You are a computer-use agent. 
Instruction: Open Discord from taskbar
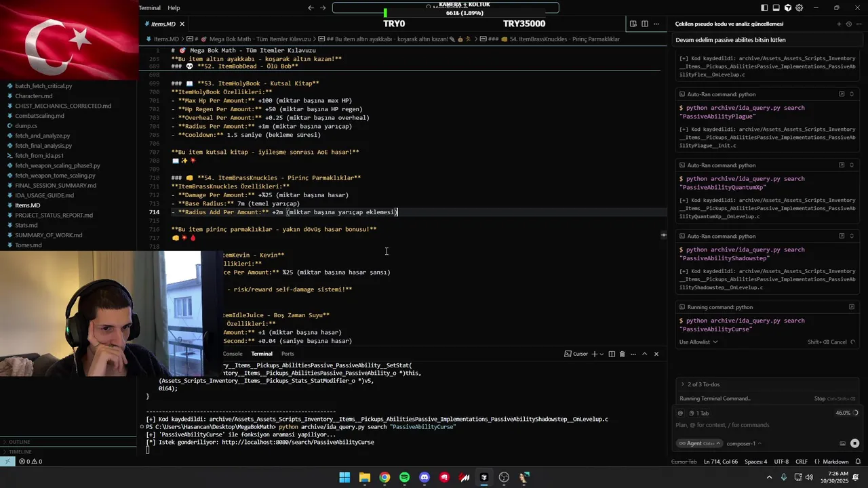[425, 477]
